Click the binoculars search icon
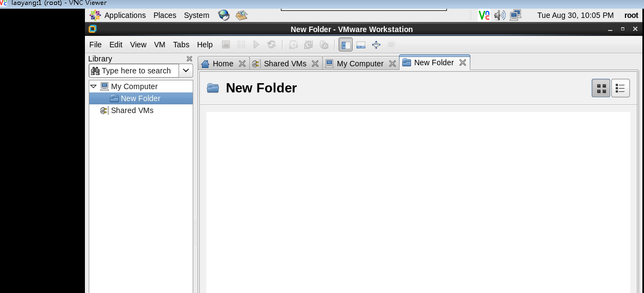Viewport: 644px width, 293px height. [95, 71]
